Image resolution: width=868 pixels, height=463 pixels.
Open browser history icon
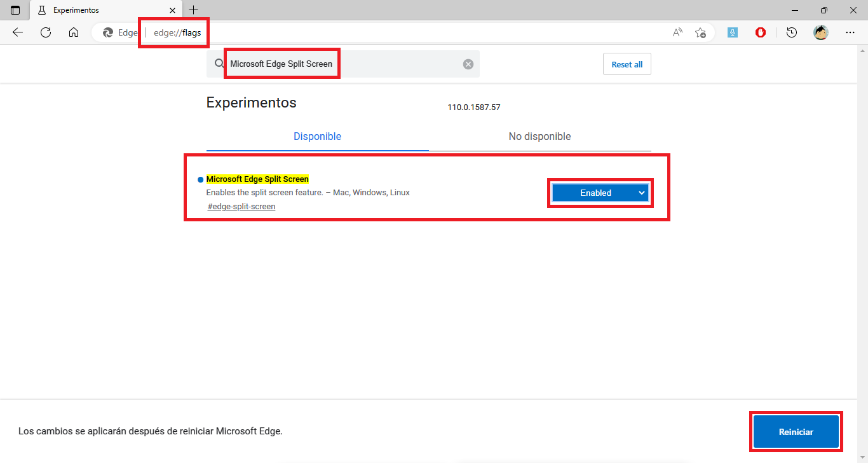pyautogui.click(x=792, y=32)
